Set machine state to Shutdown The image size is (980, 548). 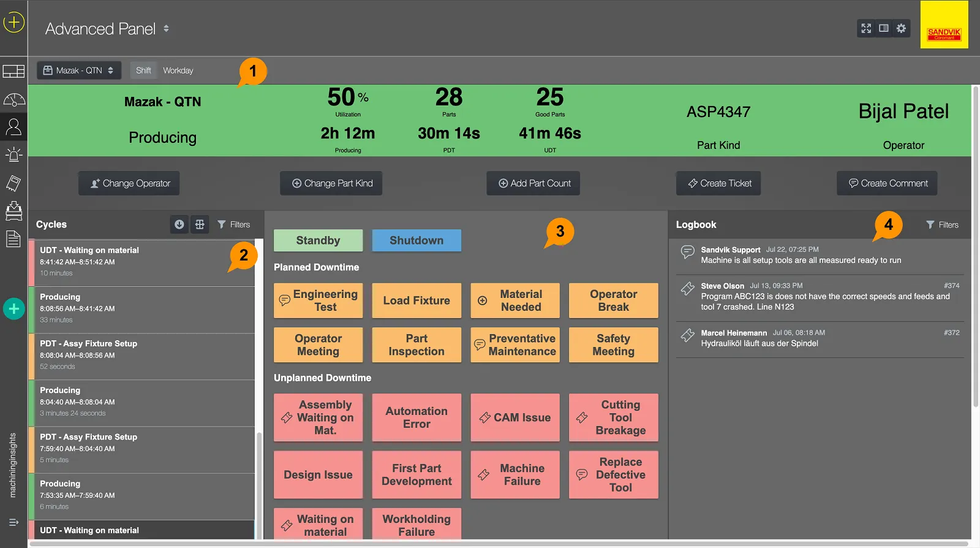click(417, 240)
